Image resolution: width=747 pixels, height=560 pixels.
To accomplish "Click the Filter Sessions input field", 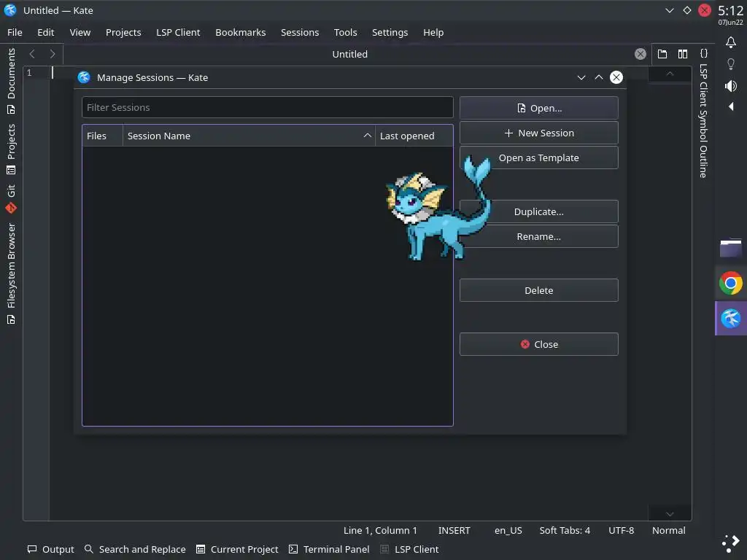I will coord(267,108).
